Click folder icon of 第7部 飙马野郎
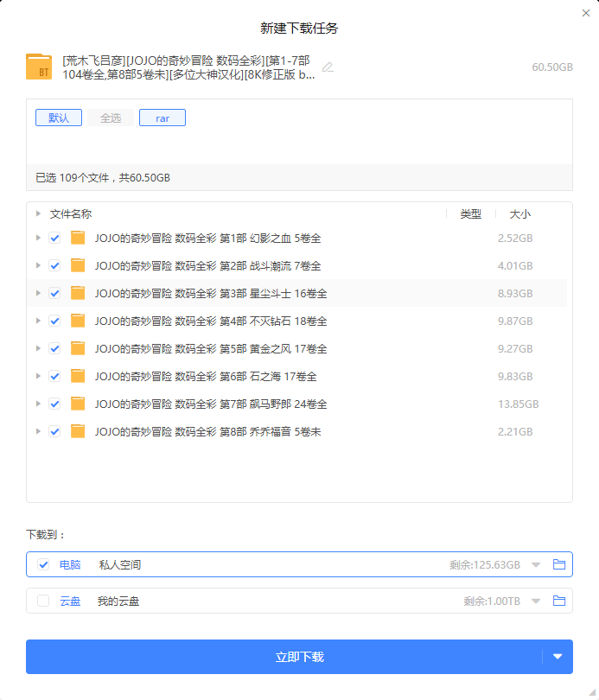 pyautogui.click(x=78, y=404)
